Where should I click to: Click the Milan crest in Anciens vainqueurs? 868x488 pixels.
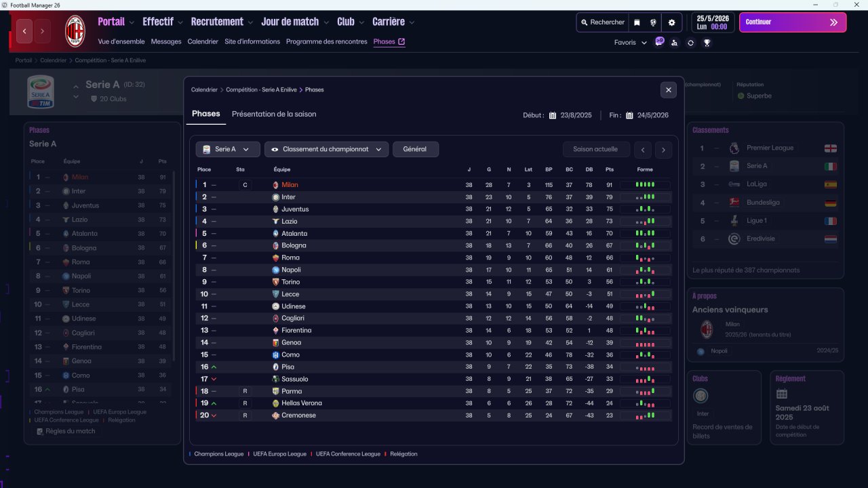(x=707, y=329)
